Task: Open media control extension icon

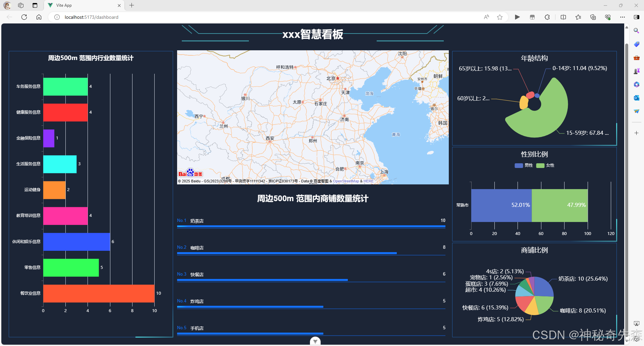Action: coord(532,17)
